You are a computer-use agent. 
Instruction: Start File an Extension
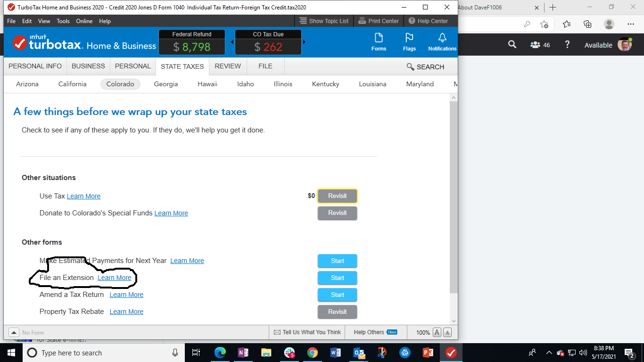338,278
